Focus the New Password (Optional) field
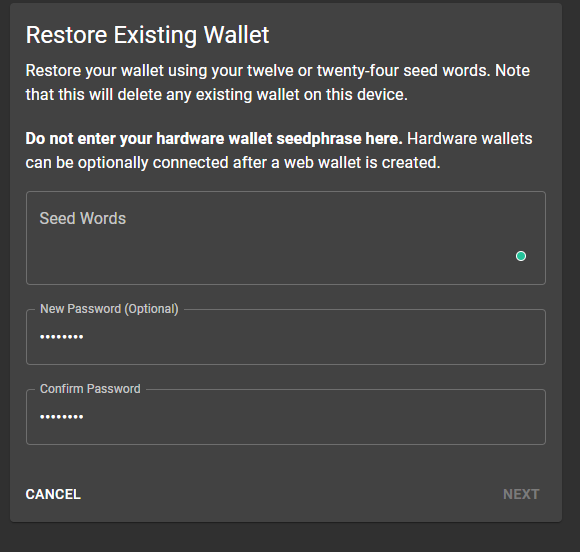Viewport: 580px width, 552px height. [286, 337]
